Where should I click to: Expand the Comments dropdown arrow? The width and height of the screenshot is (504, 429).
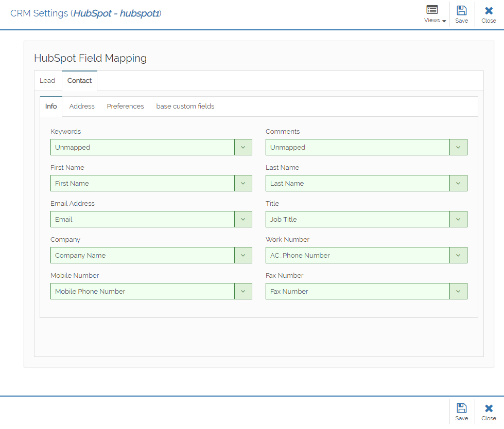(x=458, y=148)
